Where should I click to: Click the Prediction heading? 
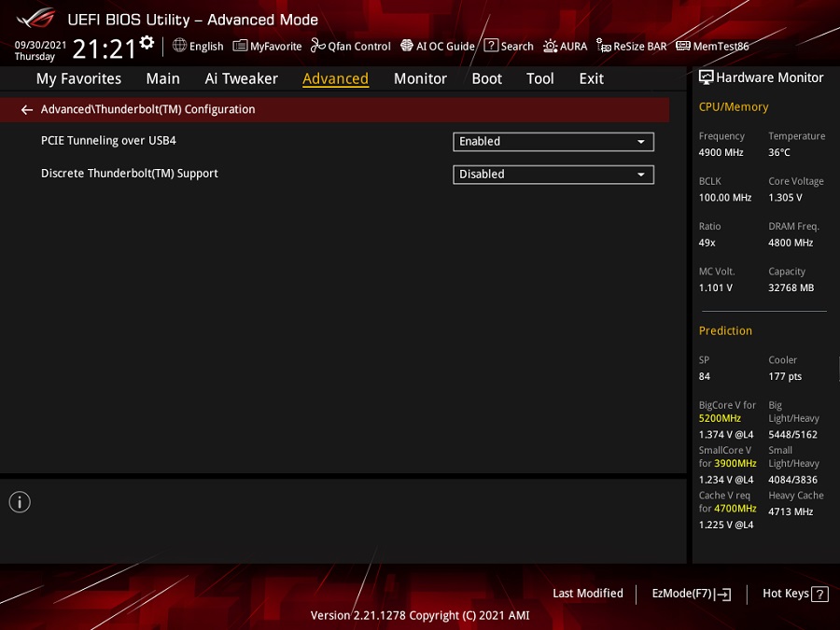coord(725,331)
